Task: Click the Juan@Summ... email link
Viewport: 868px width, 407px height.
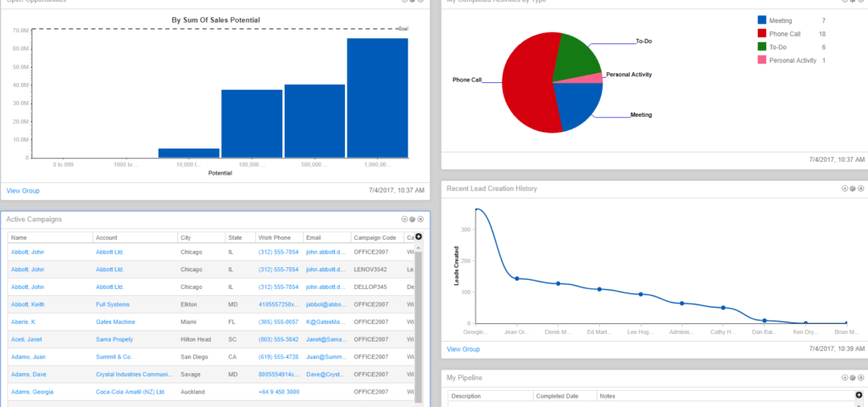Action: click(326, 357)
